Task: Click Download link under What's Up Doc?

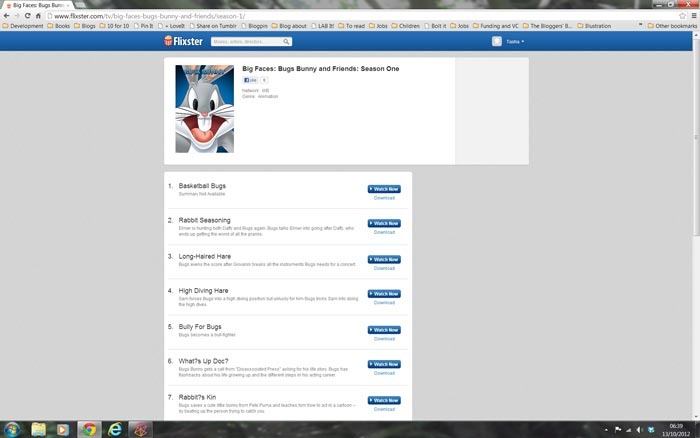Action: (x=384, y=373)
